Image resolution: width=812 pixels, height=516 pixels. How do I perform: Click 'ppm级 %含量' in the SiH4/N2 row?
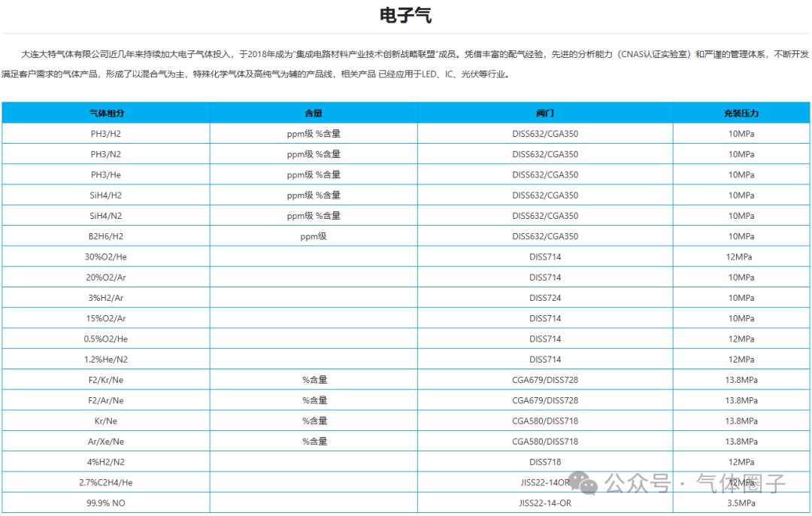click(314, 216)
